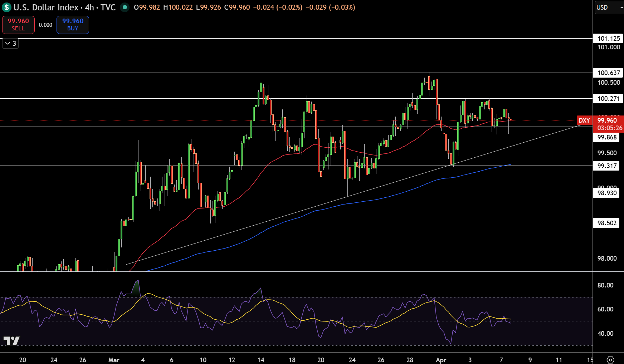Click the low value L99.926

click(x=209, y=7)
